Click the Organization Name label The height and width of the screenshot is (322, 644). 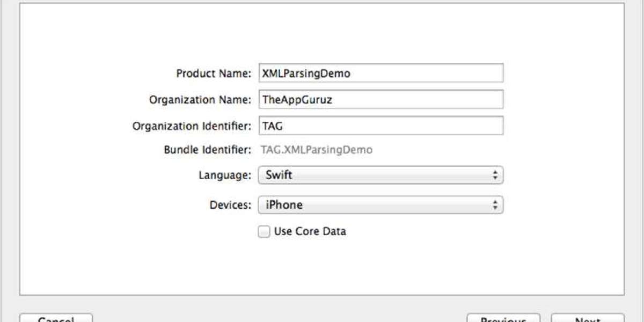coord(200,100)
